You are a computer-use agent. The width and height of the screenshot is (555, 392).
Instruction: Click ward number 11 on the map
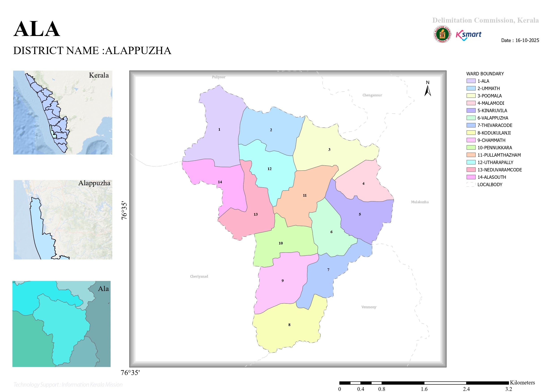[305, 195]
